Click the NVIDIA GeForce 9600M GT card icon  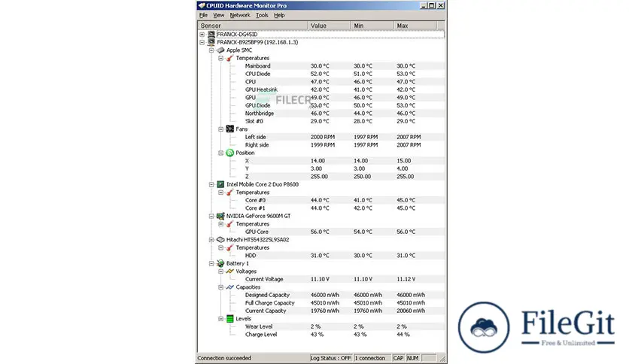(220, 216)
